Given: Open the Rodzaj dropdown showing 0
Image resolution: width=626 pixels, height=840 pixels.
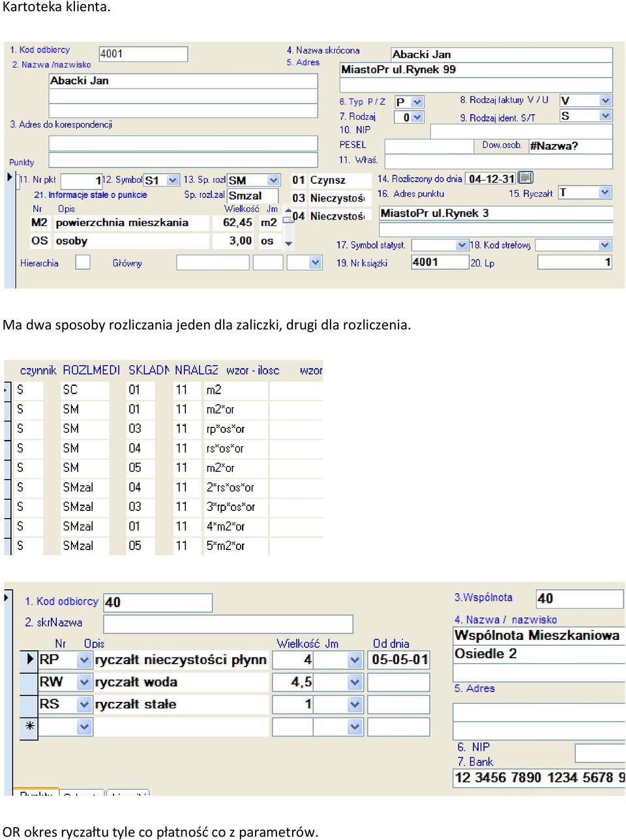Looking at the screenshot, I should point(417,117).
